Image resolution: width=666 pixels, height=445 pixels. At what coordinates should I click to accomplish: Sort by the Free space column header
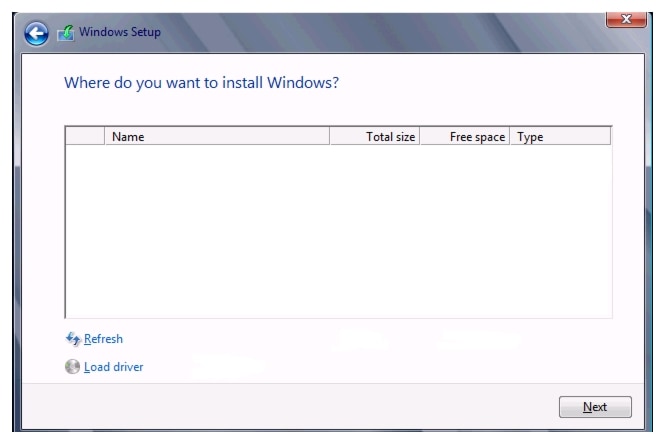pyautogui.click(x=477, y=137)
